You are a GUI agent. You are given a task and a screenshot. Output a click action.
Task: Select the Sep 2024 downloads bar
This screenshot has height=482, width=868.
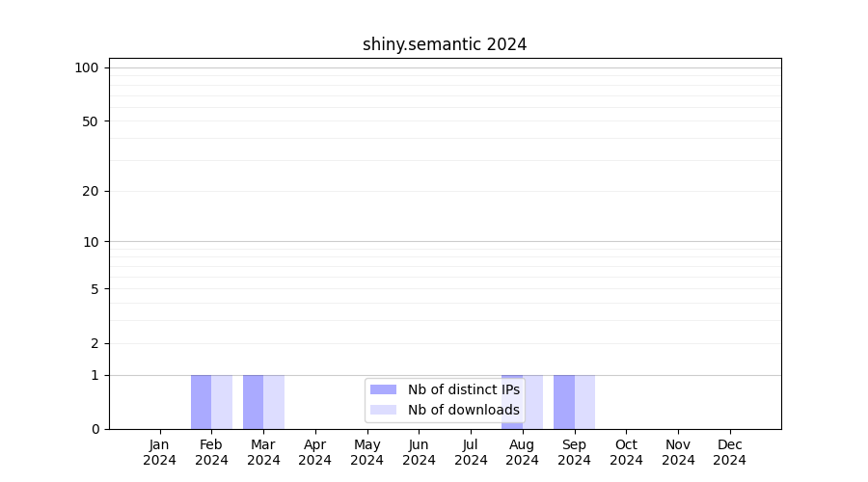click(x=584, y=402)
